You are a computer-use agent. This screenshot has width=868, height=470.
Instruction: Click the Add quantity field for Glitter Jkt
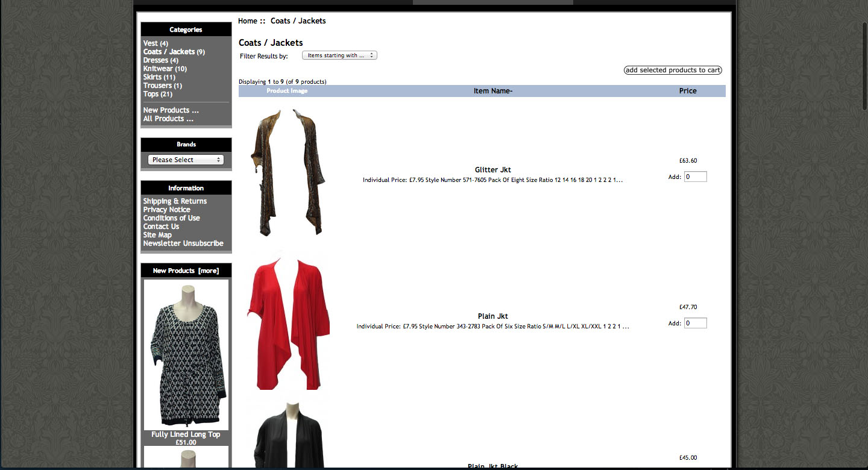click(696, 177)
